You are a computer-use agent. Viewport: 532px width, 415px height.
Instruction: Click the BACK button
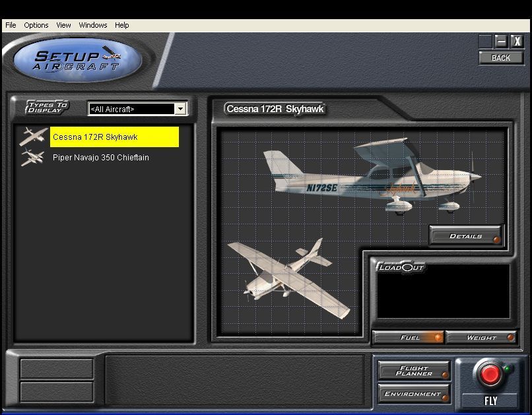pyautogui.click(x=501, y=58)
